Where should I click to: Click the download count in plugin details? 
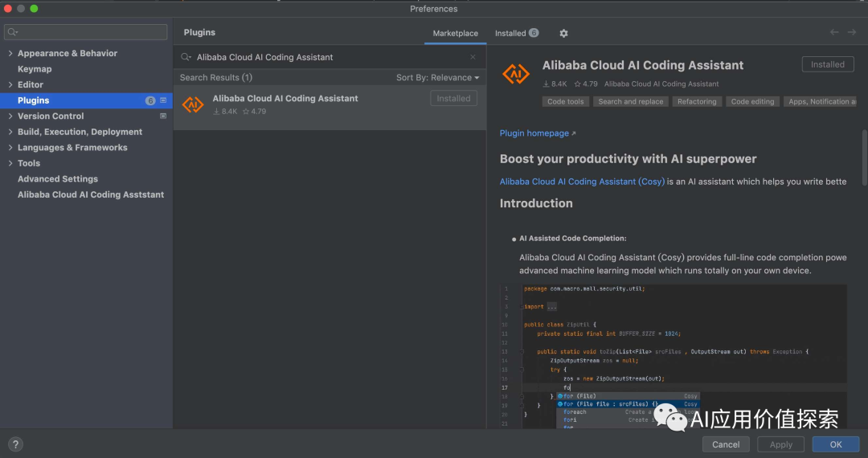coord(555,84)
